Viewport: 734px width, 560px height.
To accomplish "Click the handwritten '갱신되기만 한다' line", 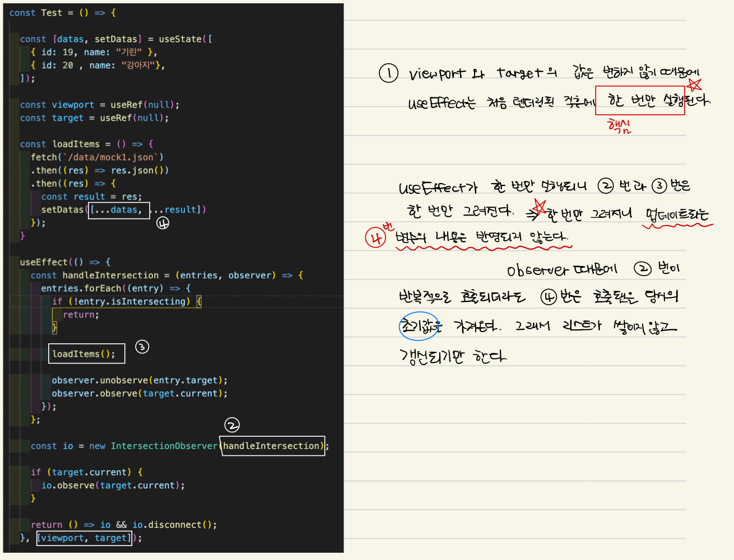I will (453, 356).
